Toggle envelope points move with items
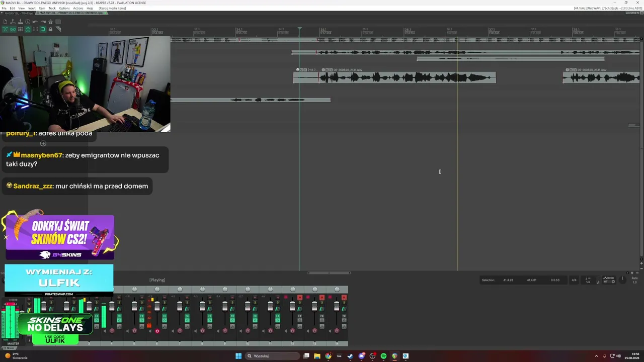 (x=28, y=29)
